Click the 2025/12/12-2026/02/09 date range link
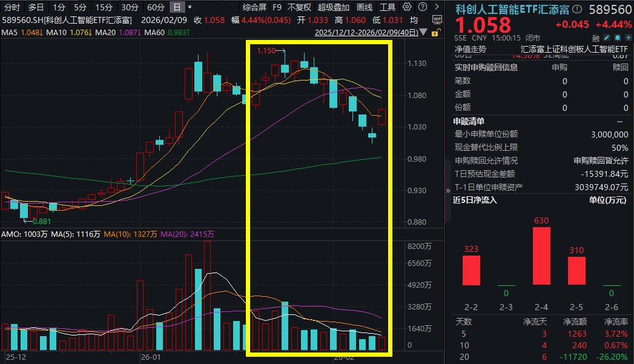This screenshot has width=634, height=364. (x=366, y=32)
